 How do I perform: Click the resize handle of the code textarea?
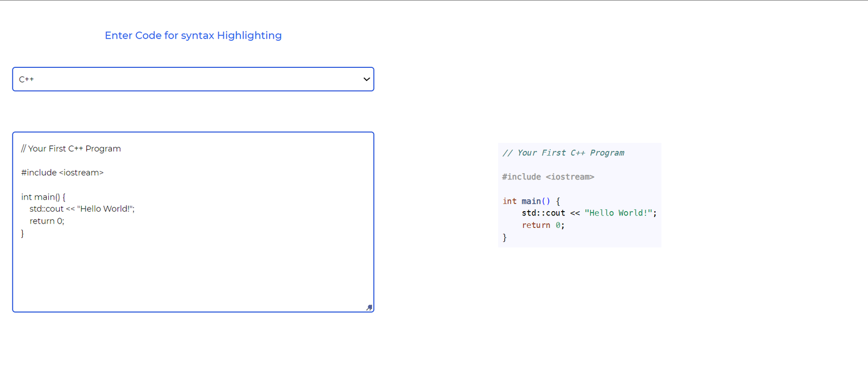(369, 308)
